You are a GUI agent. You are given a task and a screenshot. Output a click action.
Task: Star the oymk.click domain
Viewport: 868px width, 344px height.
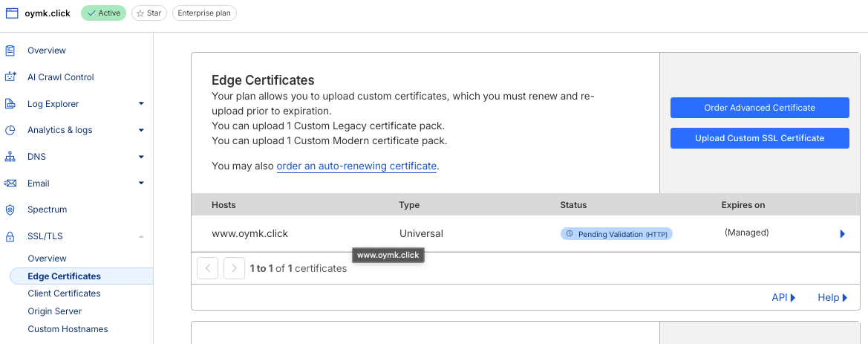coord(149,13)
